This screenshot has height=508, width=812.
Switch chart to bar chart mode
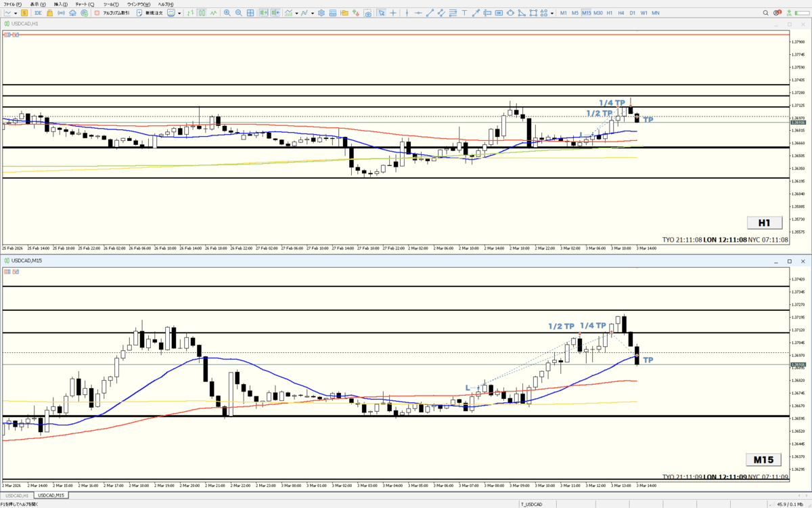pyautogui.click(x=190, y=13)
